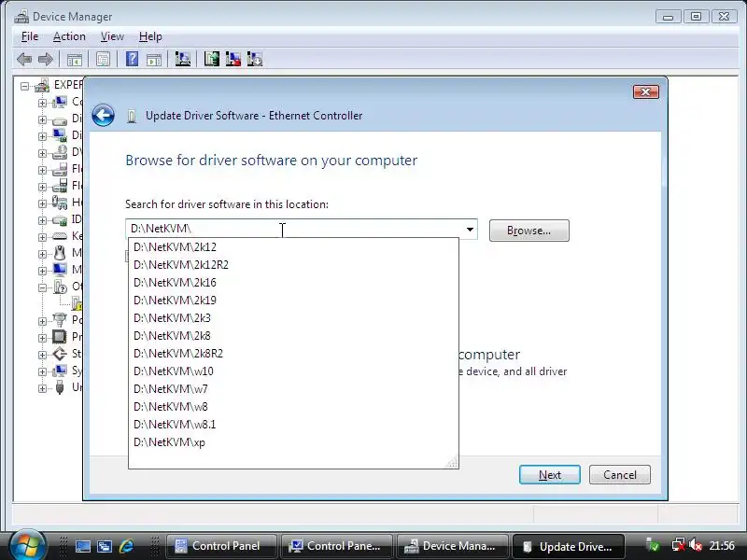
Task: Click the driver location combo box arrow
Action: (470, 230)
